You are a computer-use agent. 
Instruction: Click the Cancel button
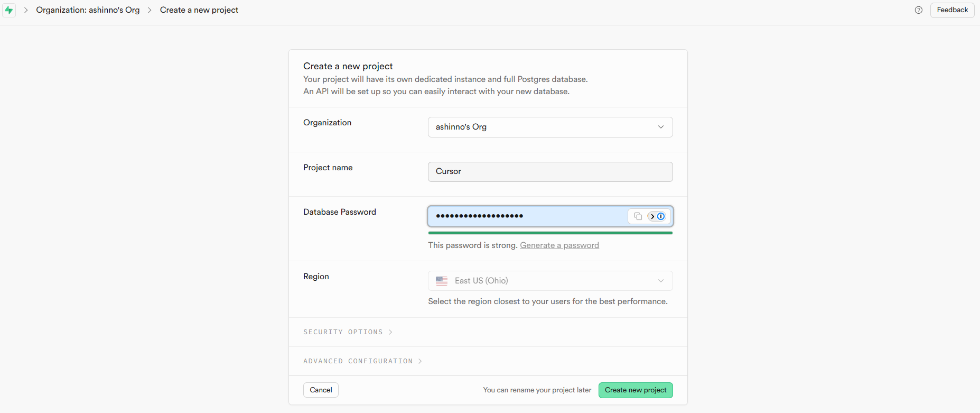coord(321,390)
